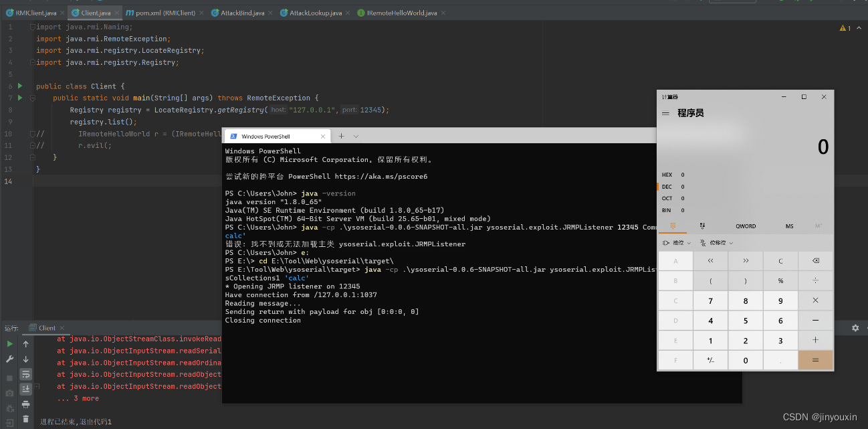Screen dimensions: 868x429
Task: Click the left shift << key in Calculator
Action: tap(710, 261)
